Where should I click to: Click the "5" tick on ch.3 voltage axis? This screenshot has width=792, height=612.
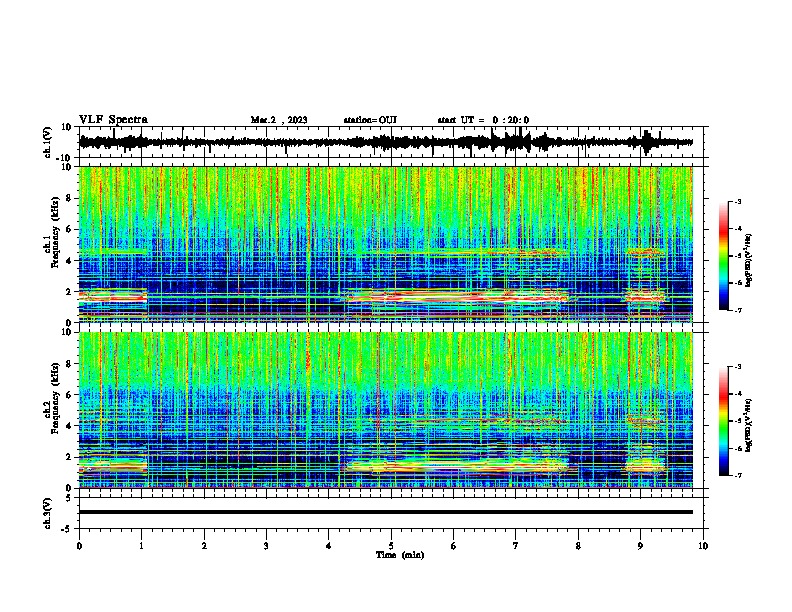(69, 497)
